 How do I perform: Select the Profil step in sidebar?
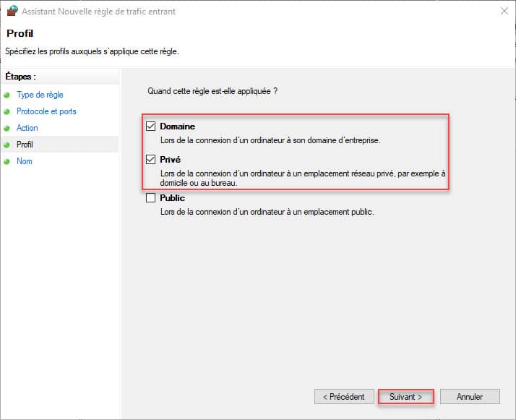click(x=25, y=145)
